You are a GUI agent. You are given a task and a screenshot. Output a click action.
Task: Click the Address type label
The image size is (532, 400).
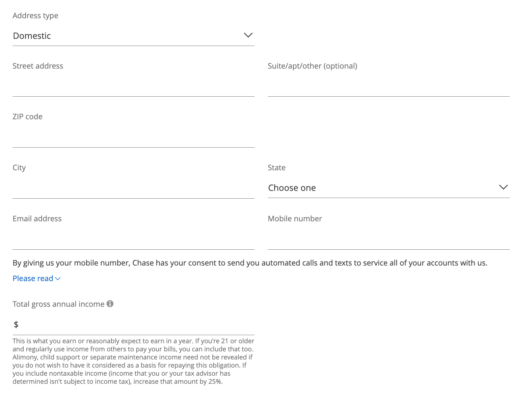pos(35,16)
